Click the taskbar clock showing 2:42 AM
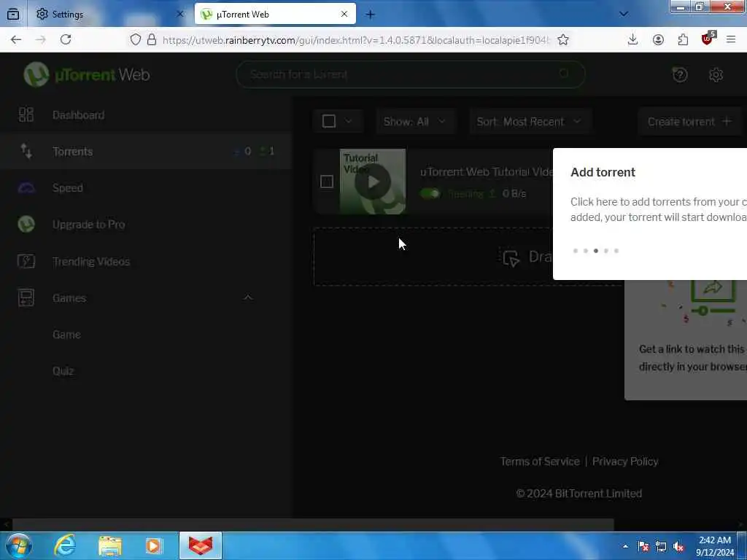This screenshot has height=560, width=747. coord(715,545)
